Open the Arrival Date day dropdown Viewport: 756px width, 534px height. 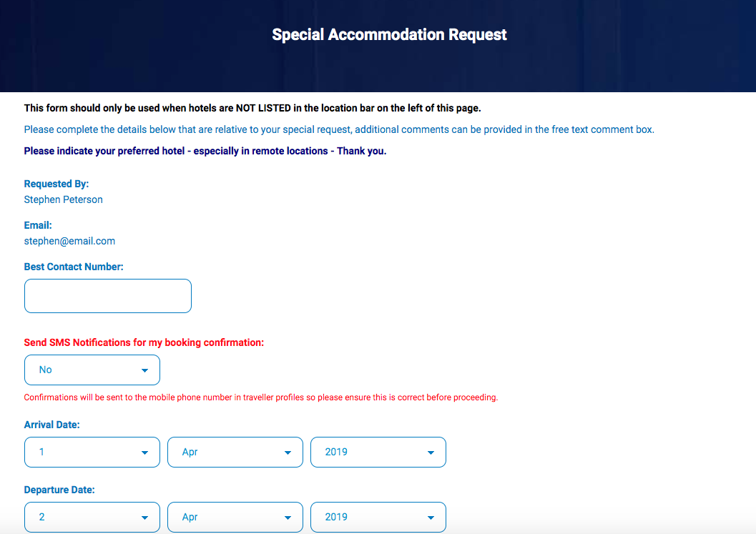pyautogui.click(x=92, y=452)
